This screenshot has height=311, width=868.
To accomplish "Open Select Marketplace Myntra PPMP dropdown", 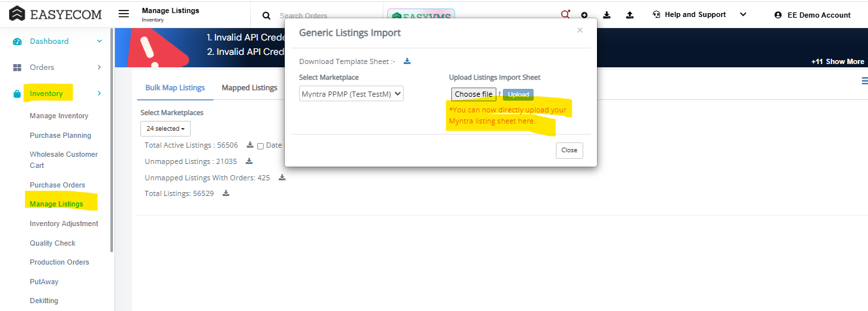I will coord(351,94).
